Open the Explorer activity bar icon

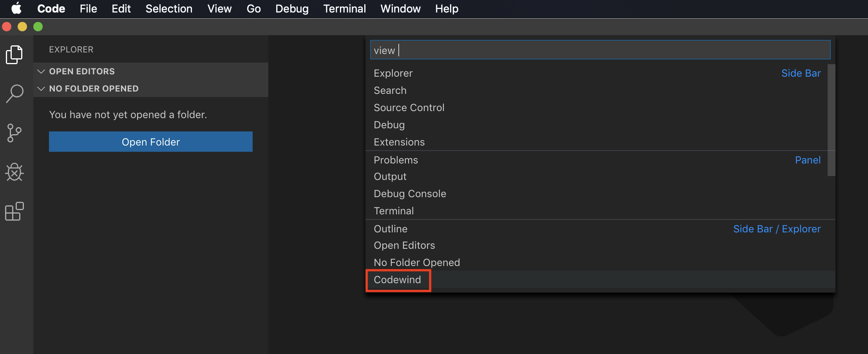click(14, 54)
